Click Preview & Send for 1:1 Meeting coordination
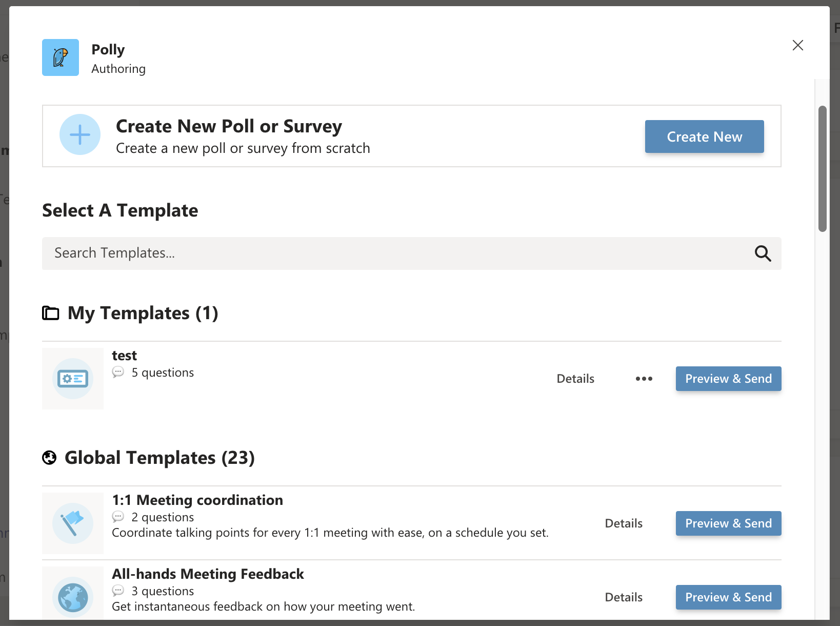This screenshot has height=626, width=840. pyautogui.click(x=728, y=523)
